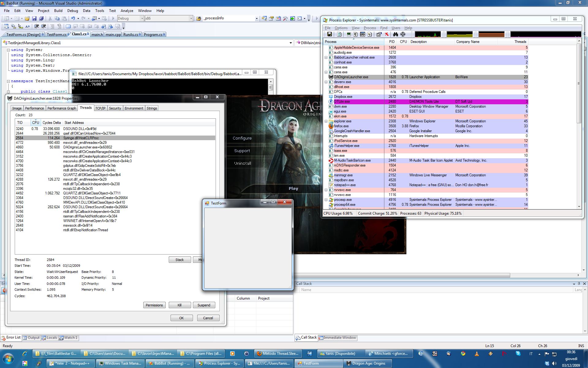Switch to Strings tab in properties dialog
Viewport: 588px width, 368px height.
152,108
